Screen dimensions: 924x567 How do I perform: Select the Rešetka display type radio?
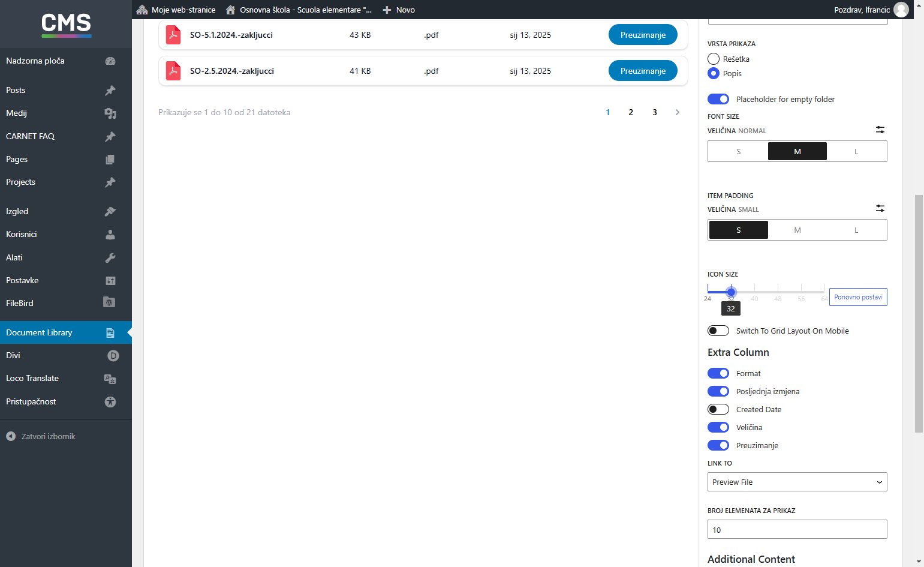click(714, 59)
